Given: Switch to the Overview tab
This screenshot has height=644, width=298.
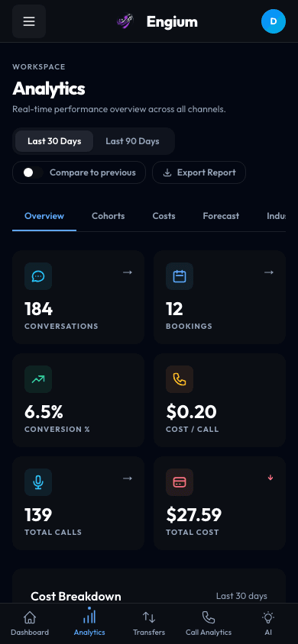Looking at the screenshot, I should tap(44, 216).
